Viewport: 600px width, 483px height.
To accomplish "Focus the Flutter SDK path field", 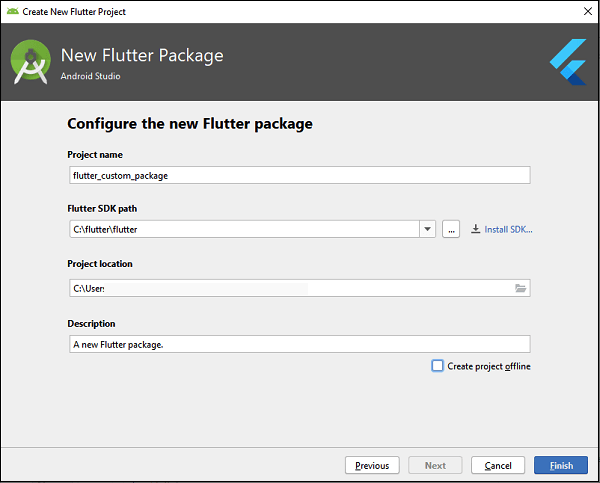I will tap(245, 229).
